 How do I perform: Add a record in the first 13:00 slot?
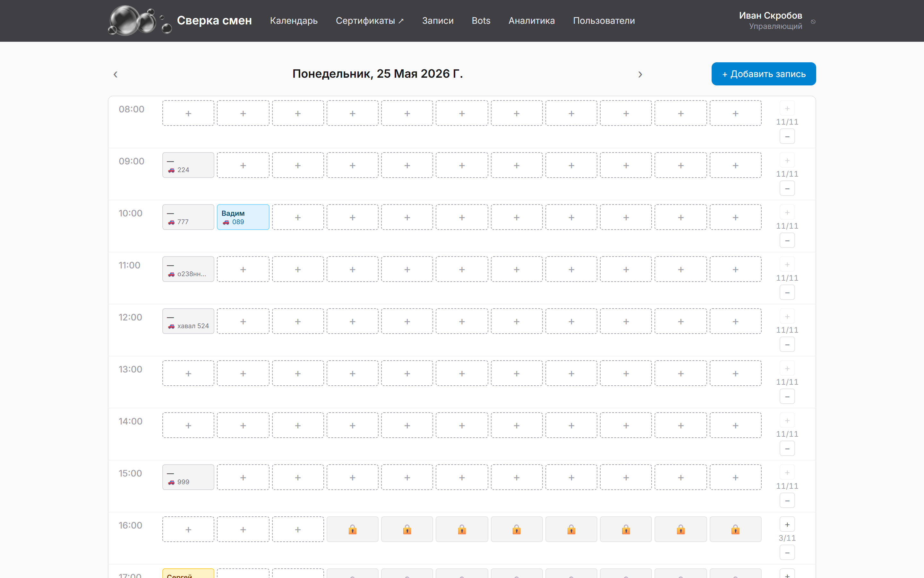tap(188, 373)
